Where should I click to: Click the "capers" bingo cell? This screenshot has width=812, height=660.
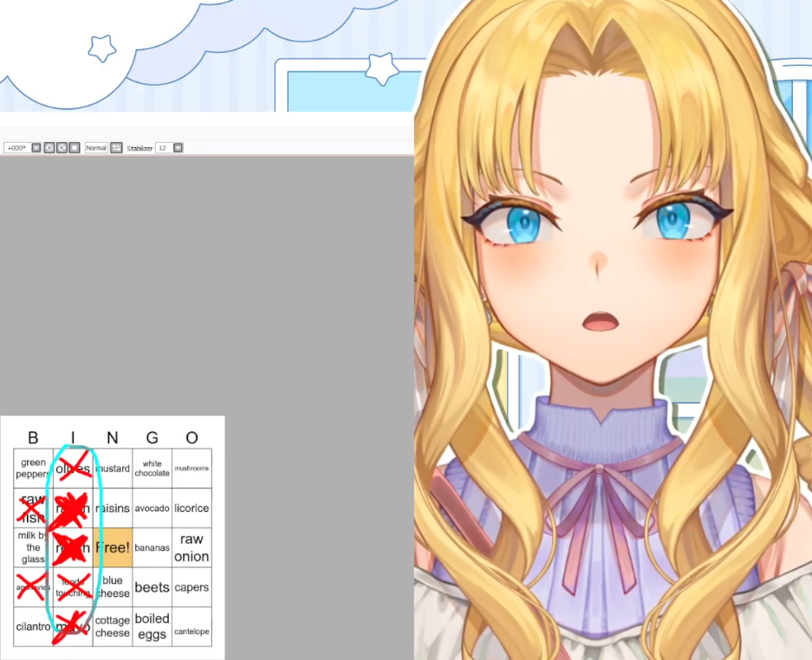192,587
